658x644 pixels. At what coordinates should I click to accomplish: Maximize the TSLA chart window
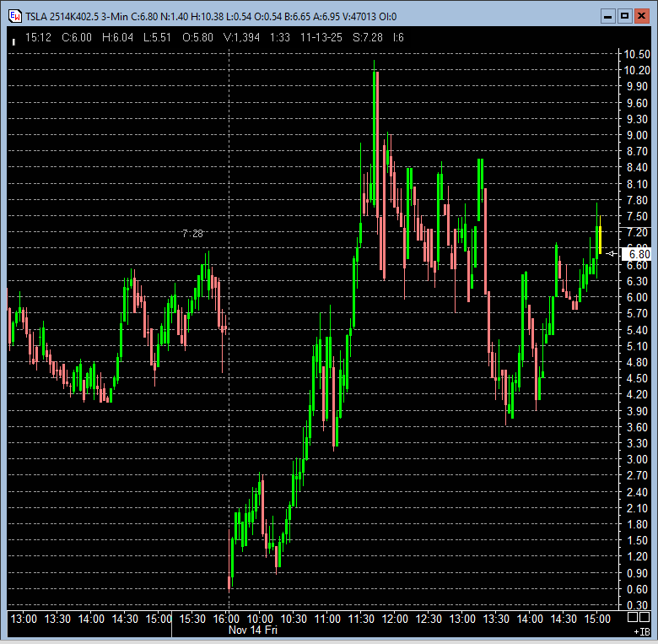click(624, 16)
